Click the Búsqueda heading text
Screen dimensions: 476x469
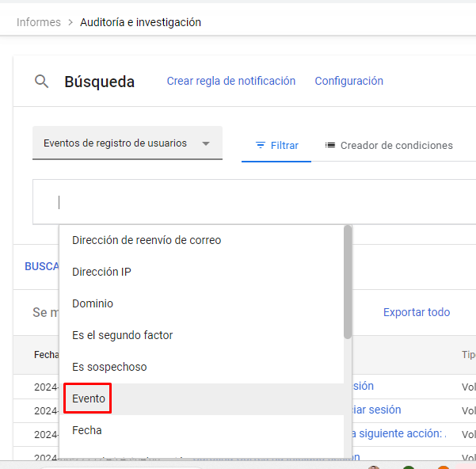(99, 82)
